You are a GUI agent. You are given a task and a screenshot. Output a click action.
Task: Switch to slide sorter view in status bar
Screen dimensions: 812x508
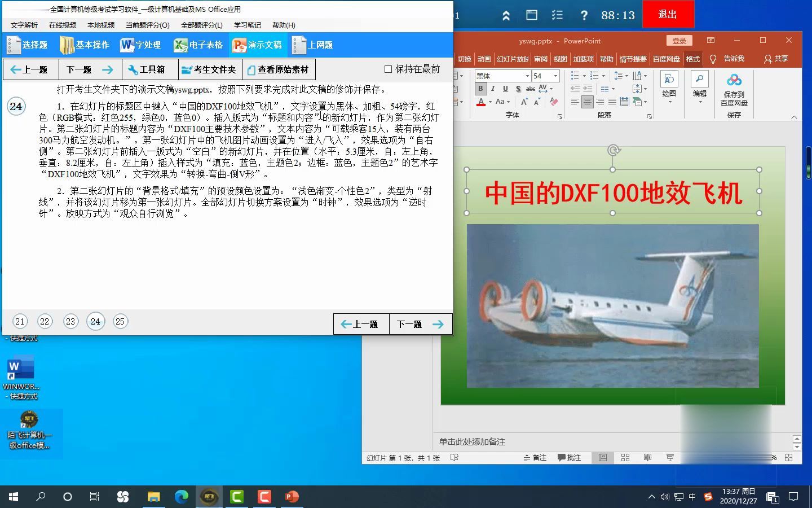(x=625, y=458)
